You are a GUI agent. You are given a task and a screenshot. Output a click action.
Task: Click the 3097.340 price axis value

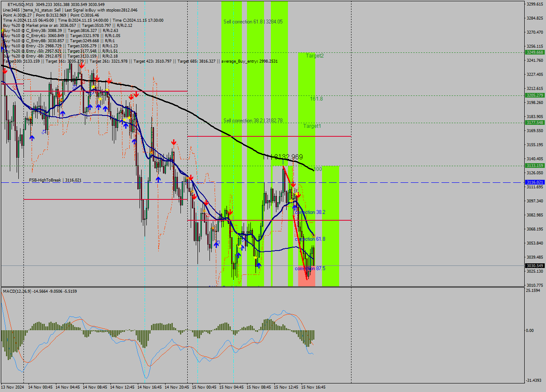pos(535,201)
